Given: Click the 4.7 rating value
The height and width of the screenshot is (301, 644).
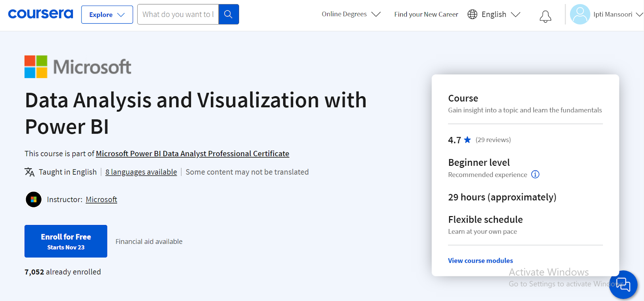Looking at the screenshot, I should (x=454, y=140).
